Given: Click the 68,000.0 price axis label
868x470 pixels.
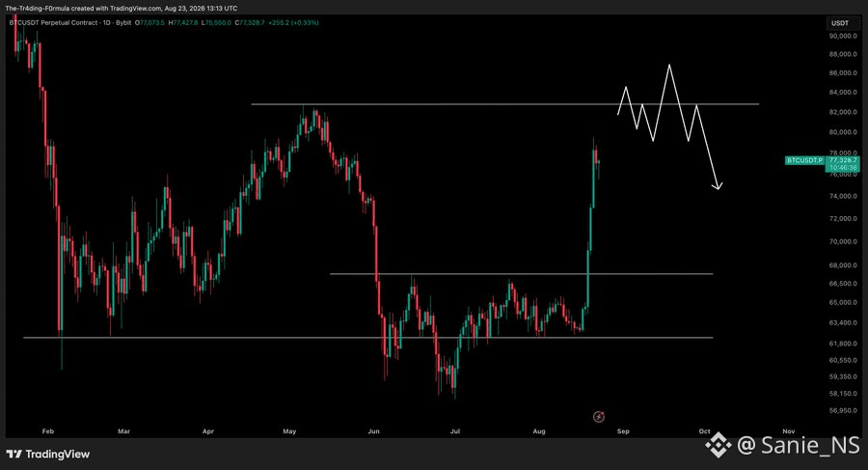Looking at the screenshot, I should tap(843, 265).
